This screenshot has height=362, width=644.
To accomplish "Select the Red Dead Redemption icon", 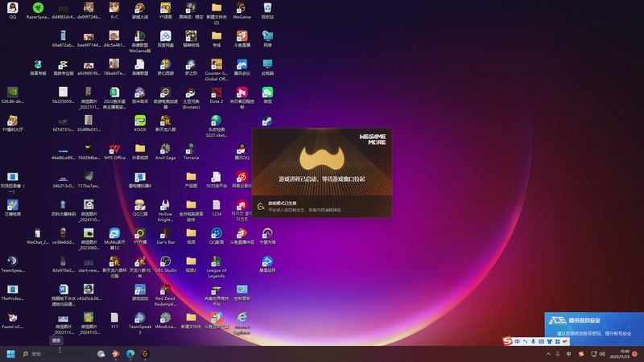I will (x=166, y=295).
